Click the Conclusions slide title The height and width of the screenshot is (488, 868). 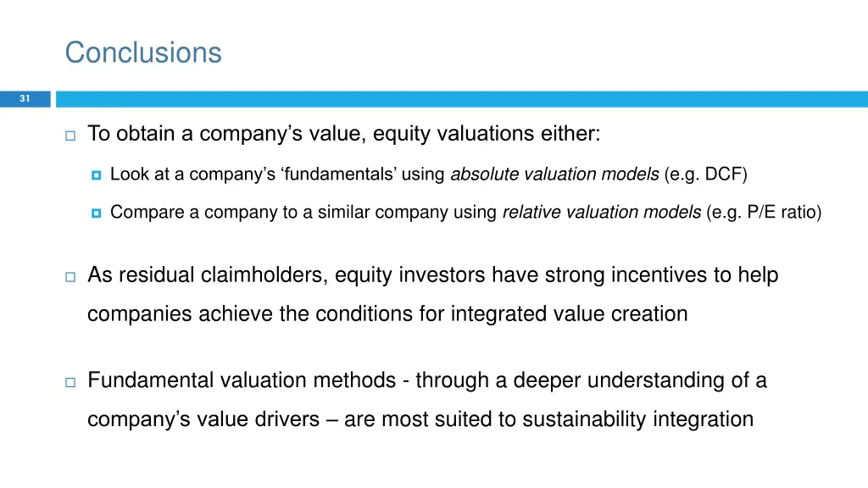(x=143, y=53)
